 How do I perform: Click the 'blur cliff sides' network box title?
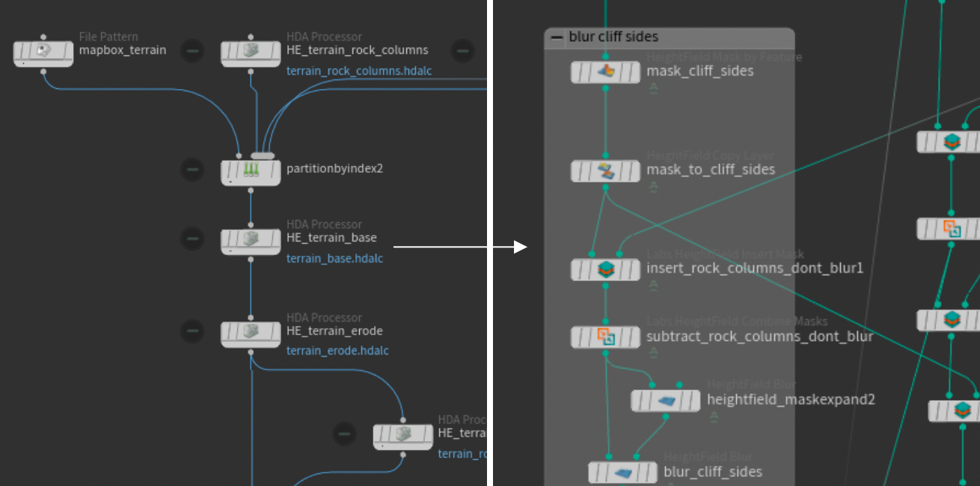(613, 37)
